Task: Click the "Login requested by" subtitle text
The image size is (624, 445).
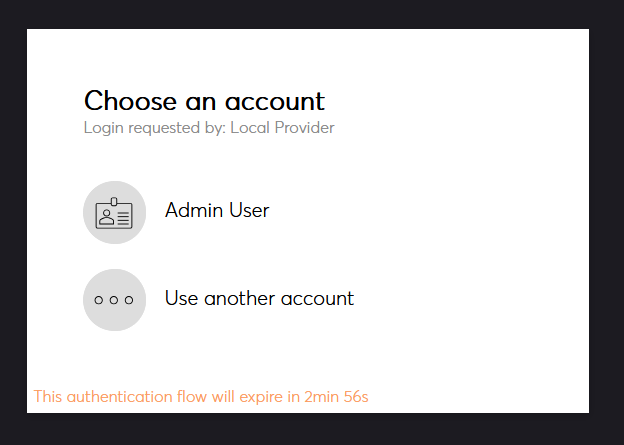Action: click(155, 128)
